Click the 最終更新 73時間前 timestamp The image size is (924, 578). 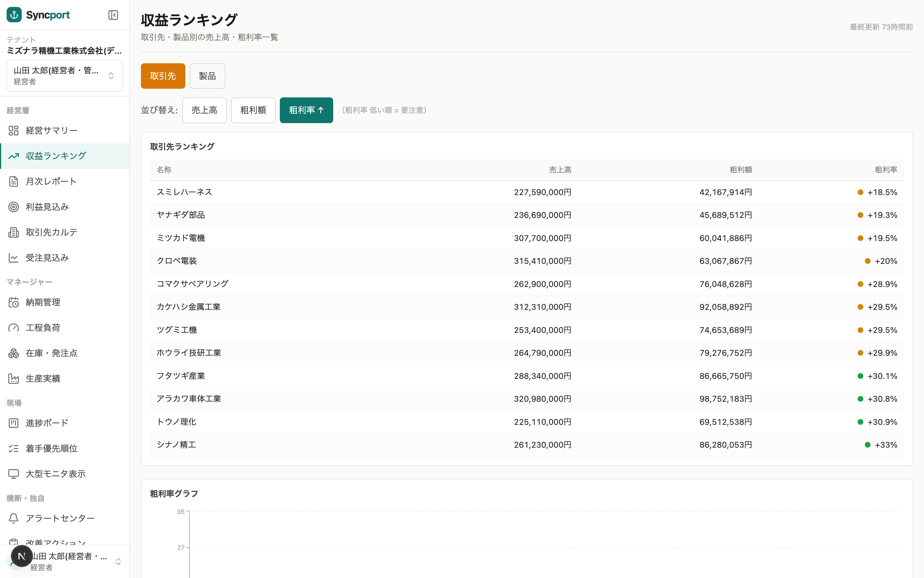[x=881, y=27]
